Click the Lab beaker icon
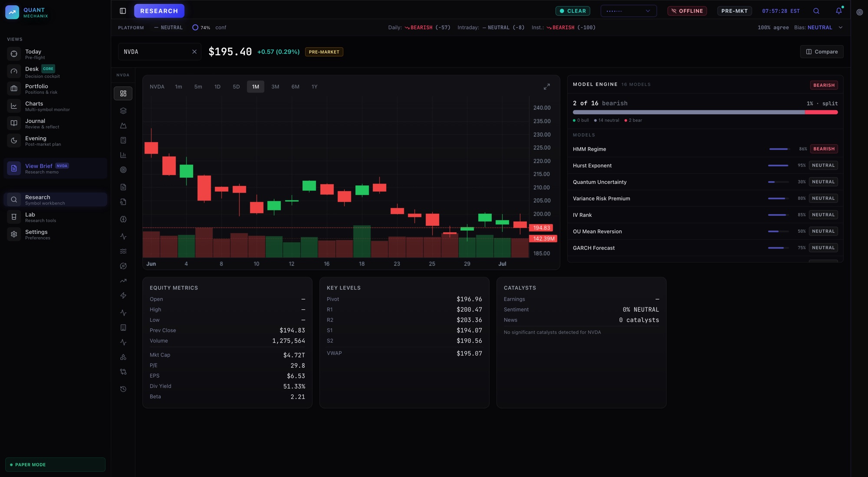 pyautogui.click(x=14, y=217)
